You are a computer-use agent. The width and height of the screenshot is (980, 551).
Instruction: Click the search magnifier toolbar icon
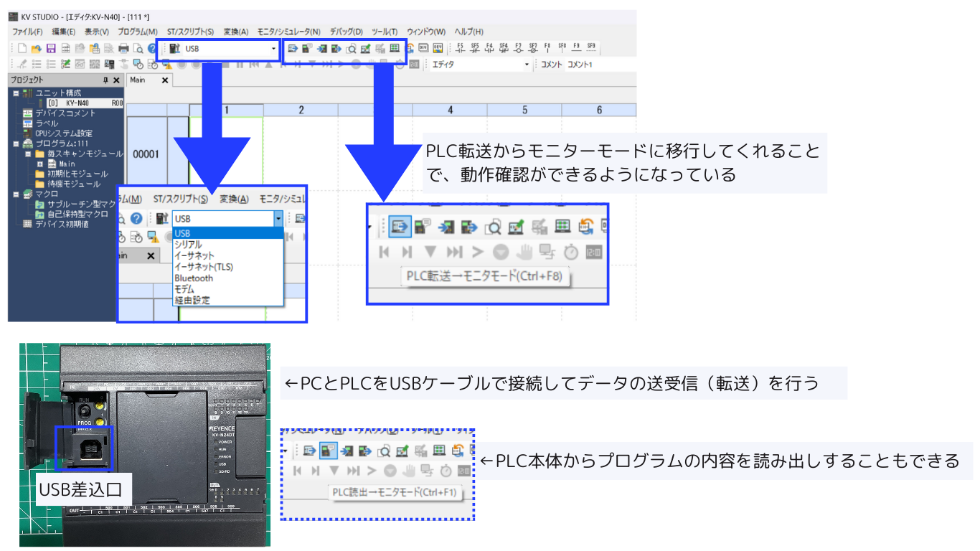[351, 49]
